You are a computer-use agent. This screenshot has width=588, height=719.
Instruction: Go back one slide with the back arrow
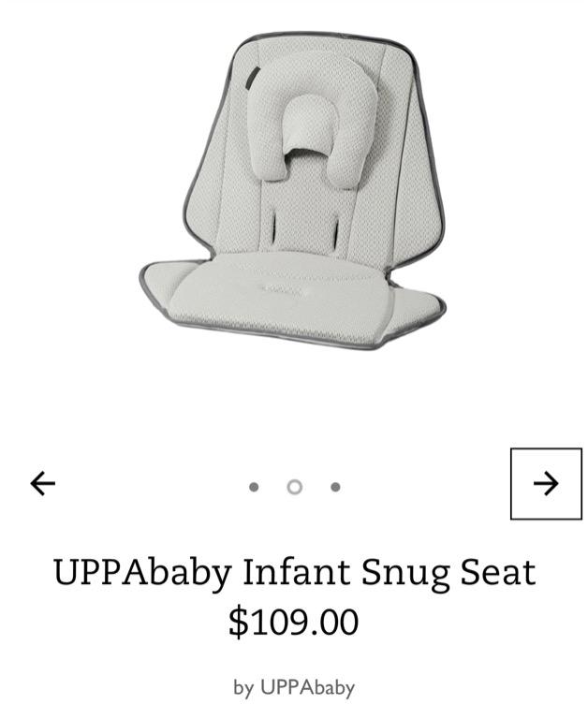point(43,483)
